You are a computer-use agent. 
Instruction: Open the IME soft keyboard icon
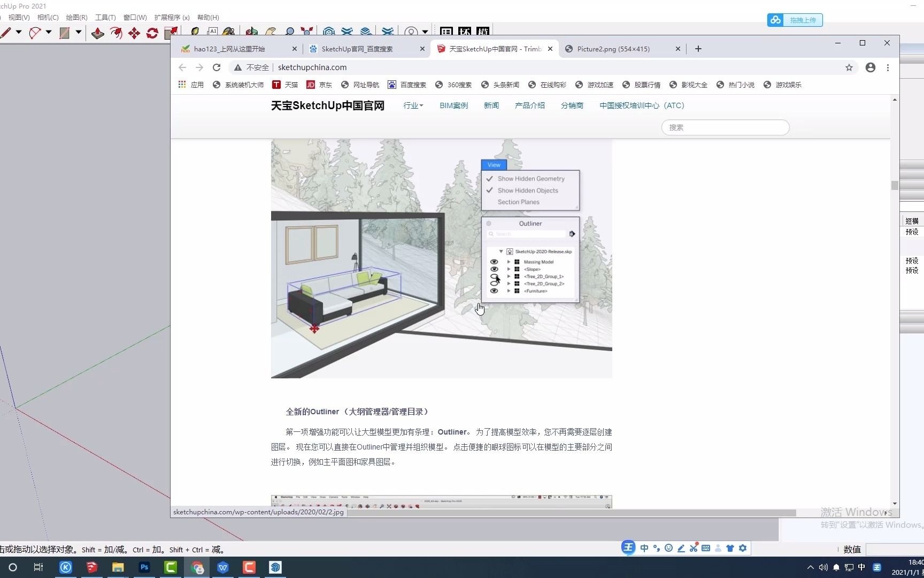706,548
